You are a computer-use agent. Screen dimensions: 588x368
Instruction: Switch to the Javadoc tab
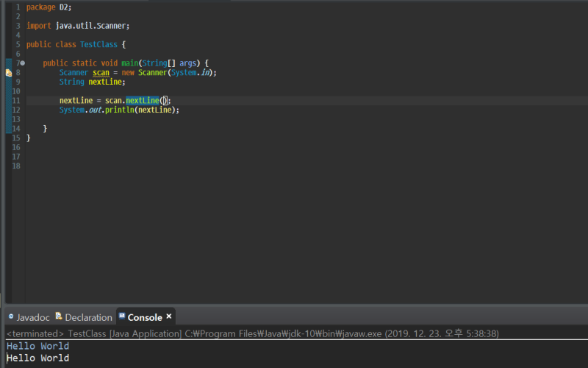point(32,317)
